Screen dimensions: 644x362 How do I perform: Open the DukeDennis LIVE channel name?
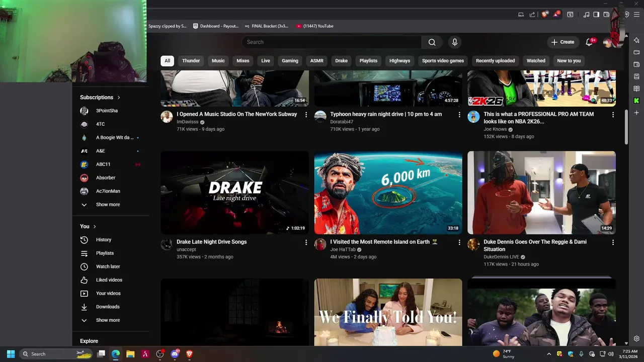point(501,257)
